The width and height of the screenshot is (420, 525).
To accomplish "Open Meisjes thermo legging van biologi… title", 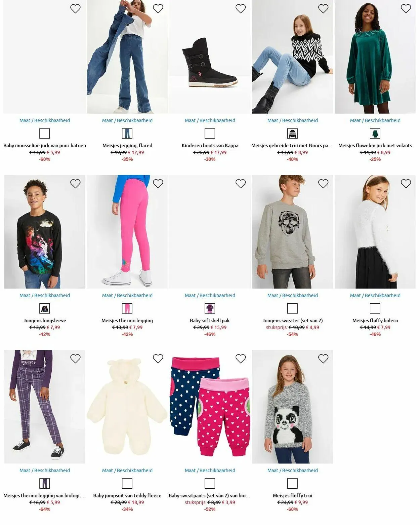I will pos(44,495).
